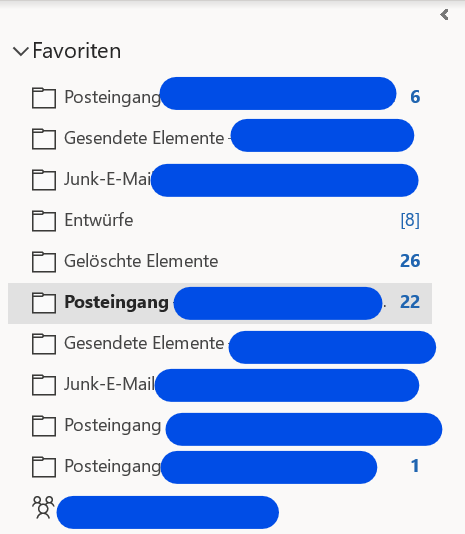Click the Gelöschte Elemente folder icon

point(44,262)
